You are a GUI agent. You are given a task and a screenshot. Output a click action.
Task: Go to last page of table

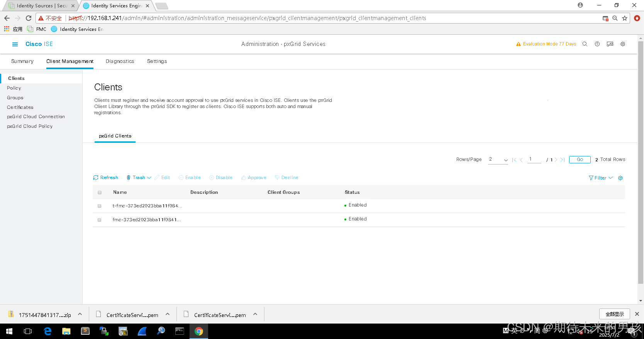click(x=563, y=160)
